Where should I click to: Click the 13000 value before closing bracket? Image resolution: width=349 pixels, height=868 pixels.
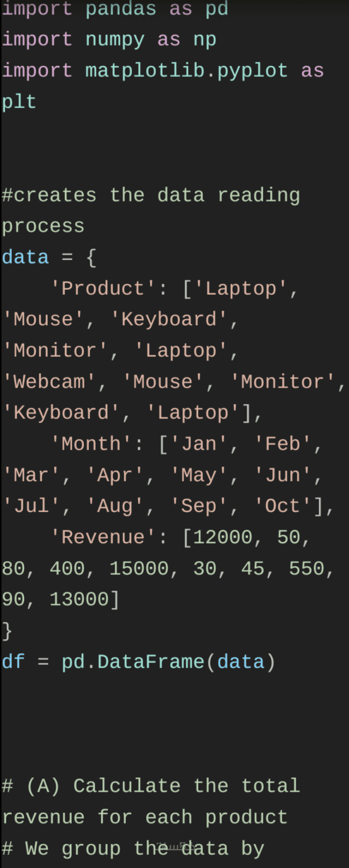pyautogui.click(x=79, y=600)
